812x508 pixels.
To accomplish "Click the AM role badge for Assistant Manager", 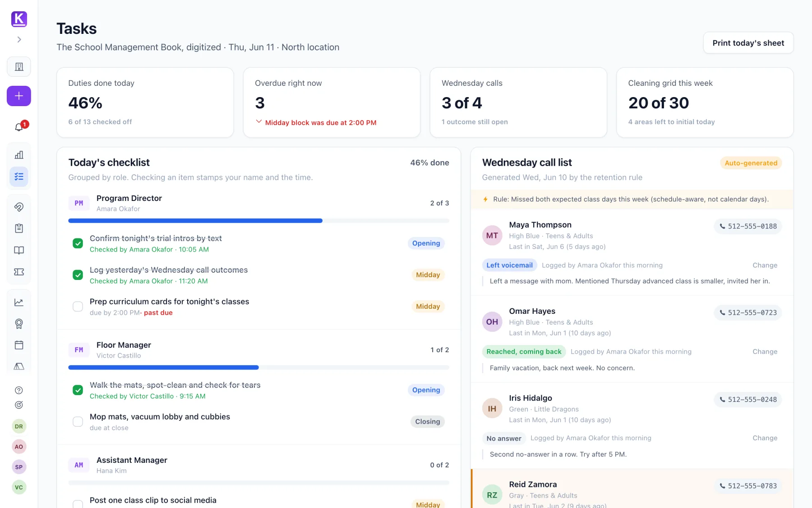I will tap(79, 465).
